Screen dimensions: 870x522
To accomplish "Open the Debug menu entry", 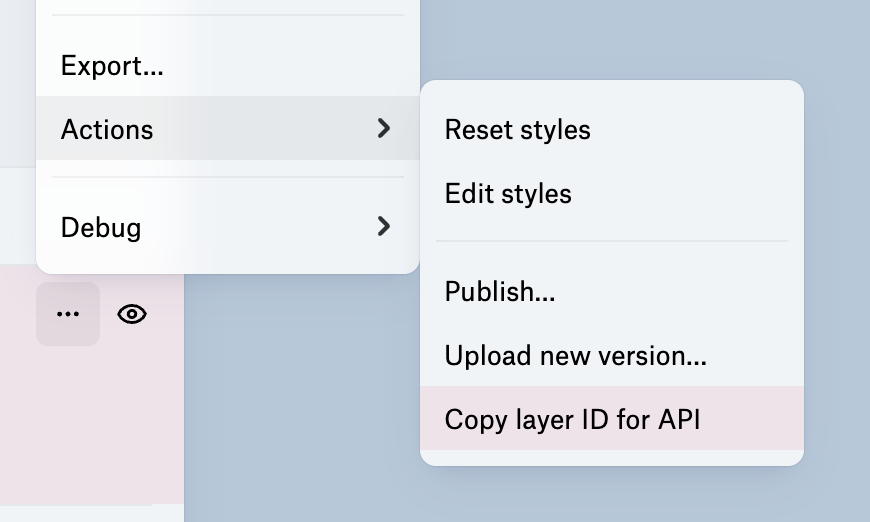I will pyautogui.click(x=101, y=228).
